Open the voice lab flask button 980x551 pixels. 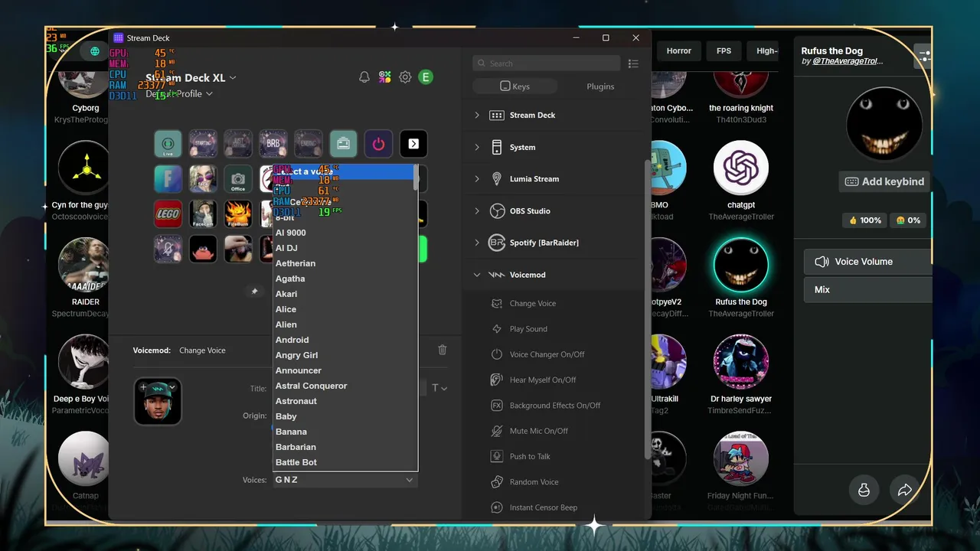point(864,491)
